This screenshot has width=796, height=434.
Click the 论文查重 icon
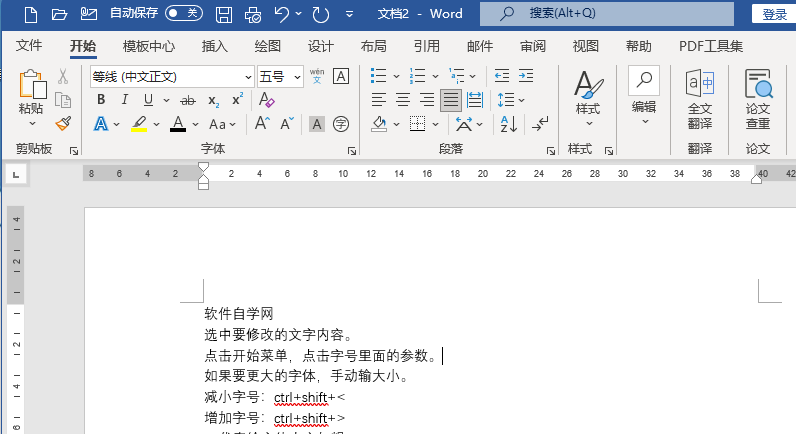[758, 99]
